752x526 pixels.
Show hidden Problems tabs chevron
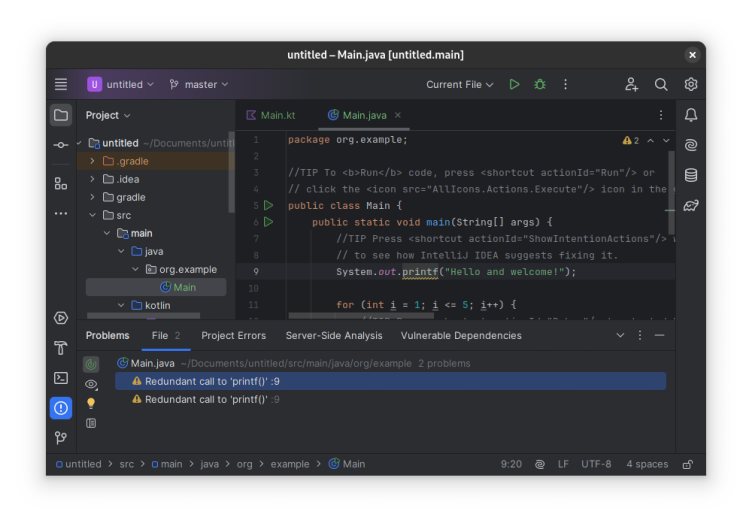pos(620,335)
